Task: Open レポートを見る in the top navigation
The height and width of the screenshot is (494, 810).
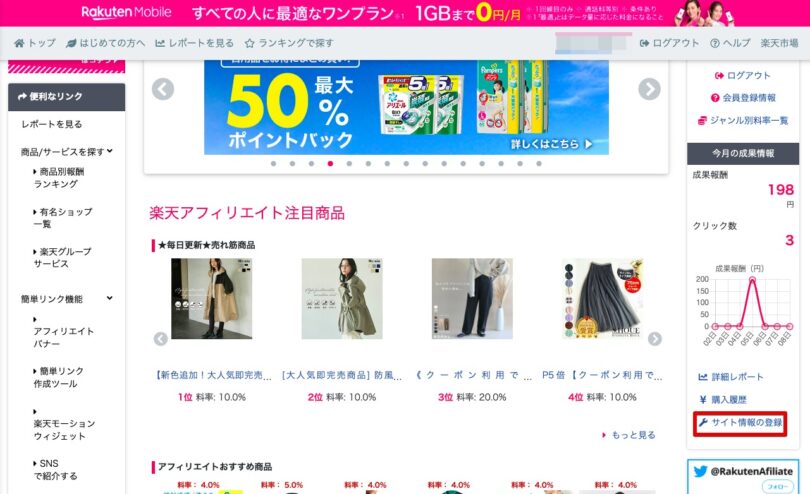Action: pos(195,43)
